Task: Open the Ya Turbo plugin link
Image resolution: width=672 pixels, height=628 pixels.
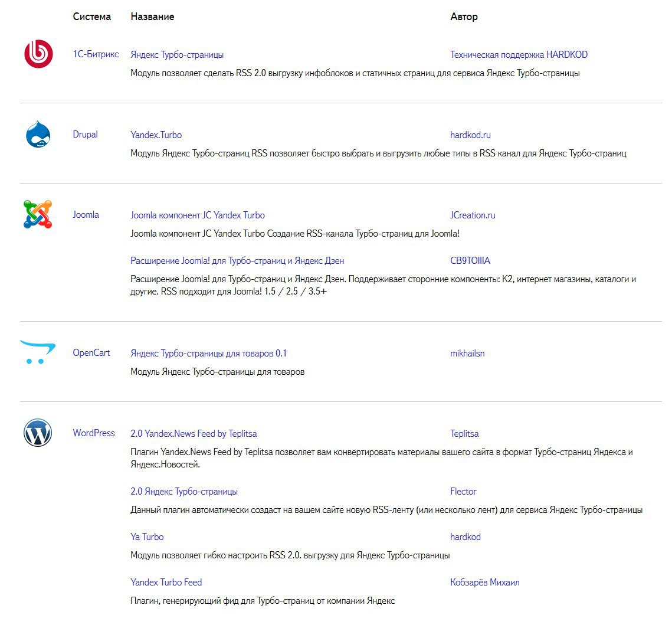Action: [147, 537]
